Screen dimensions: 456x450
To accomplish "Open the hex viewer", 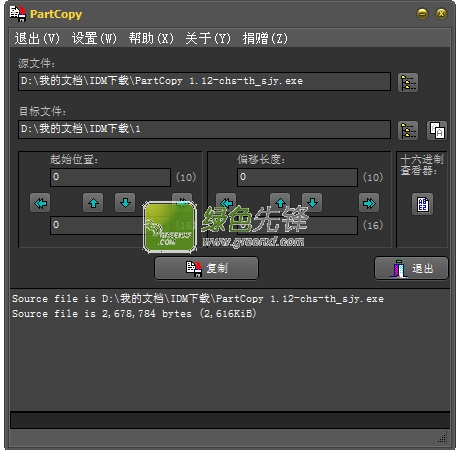I will coord(422,204).
